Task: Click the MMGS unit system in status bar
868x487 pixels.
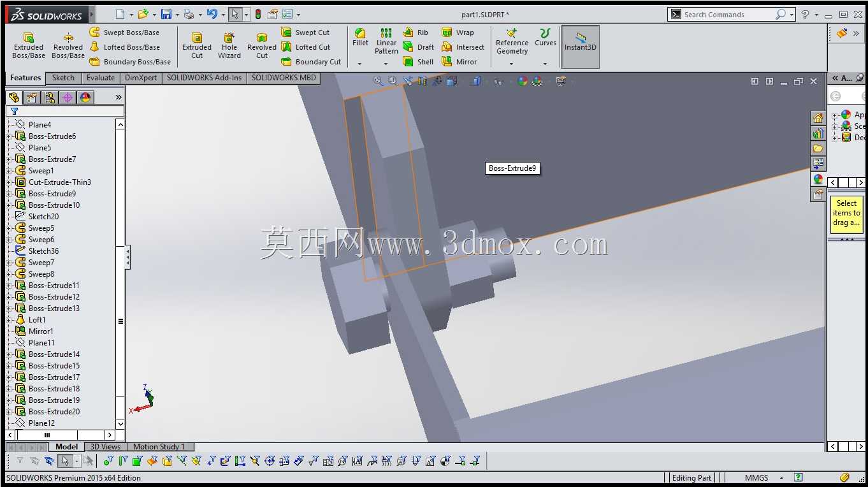Action: coord(756,477)
